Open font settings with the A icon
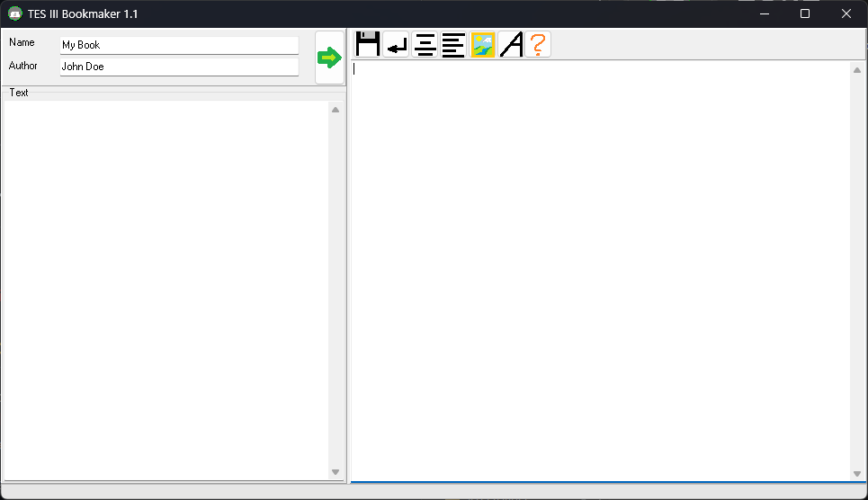 pos(511,44)
